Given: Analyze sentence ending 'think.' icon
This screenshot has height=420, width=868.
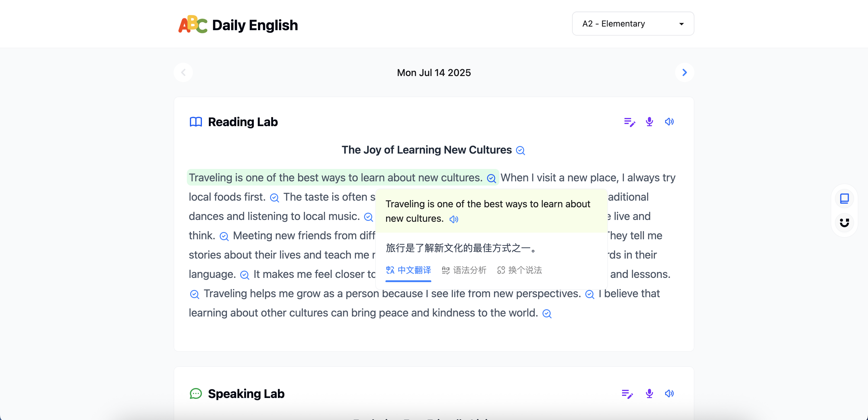Looking at the screenshot, I should pyautogui.click(x=224, y=236).
